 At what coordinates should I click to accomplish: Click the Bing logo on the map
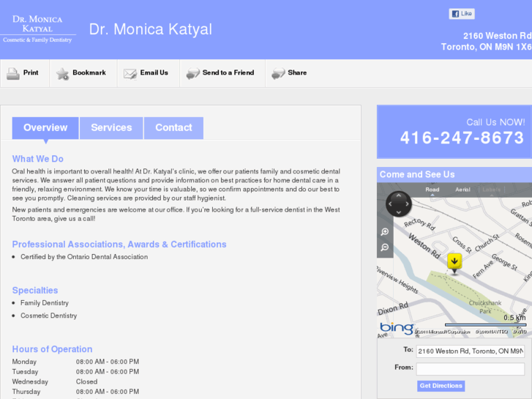coord(397,328)
